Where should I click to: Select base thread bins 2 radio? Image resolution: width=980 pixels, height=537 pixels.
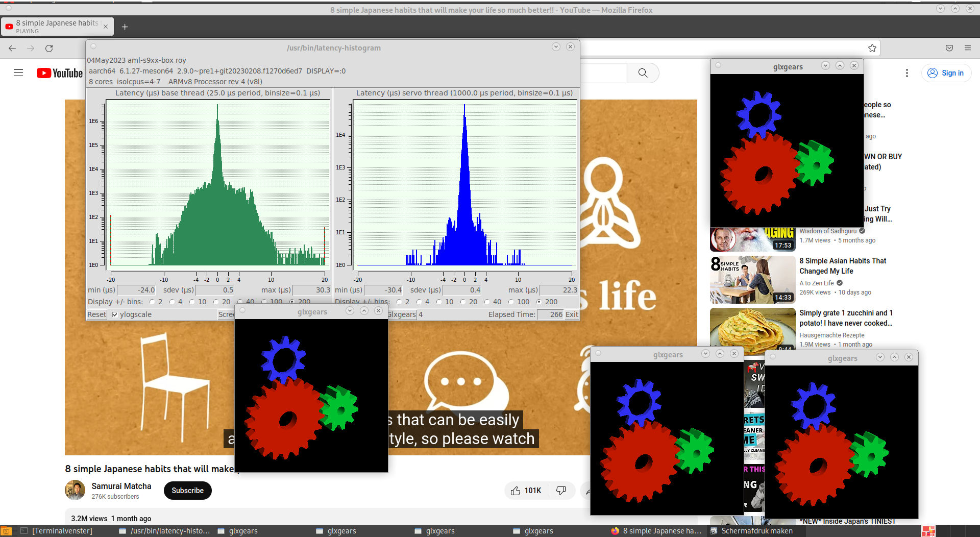tap(152, 302)
